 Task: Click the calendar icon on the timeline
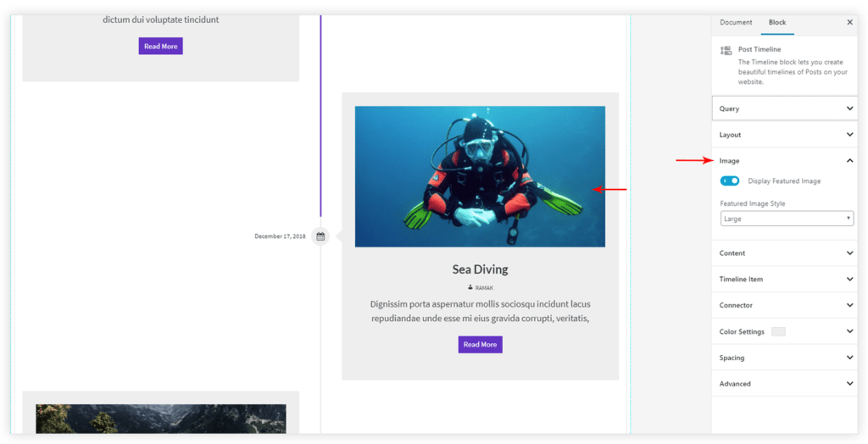[320, 236]
